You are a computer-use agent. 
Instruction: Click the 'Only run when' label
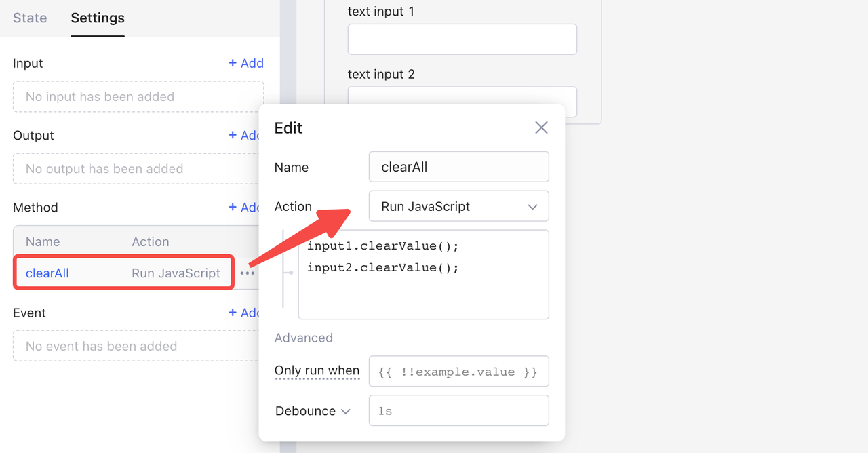(x=317, y=370)
